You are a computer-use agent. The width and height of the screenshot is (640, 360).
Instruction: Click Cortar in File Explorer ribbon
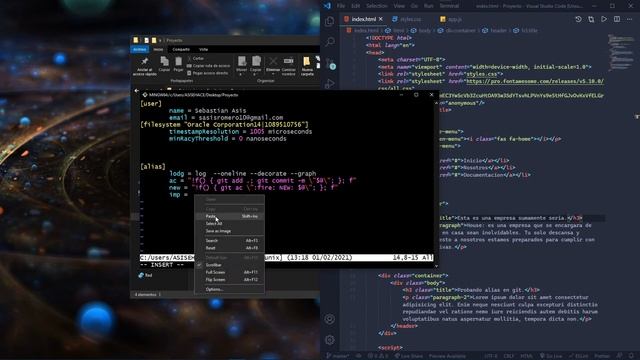[x=196, y=59]
